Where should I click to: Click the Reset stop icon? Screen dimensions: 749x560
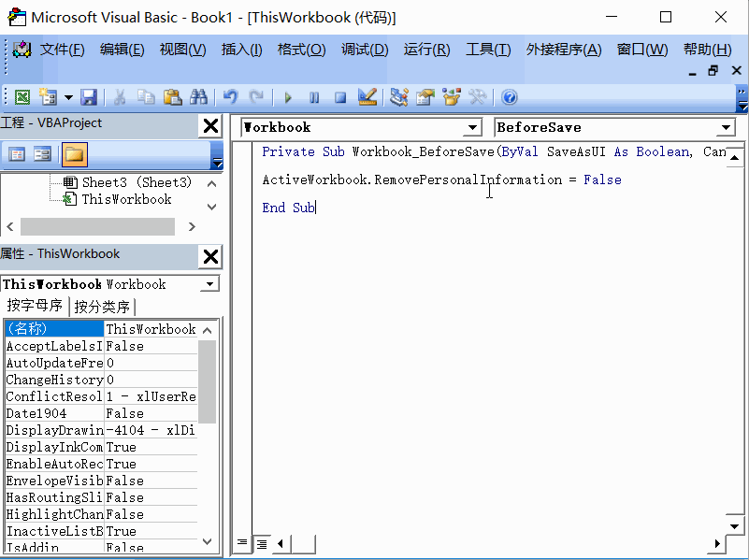(340, 98)
